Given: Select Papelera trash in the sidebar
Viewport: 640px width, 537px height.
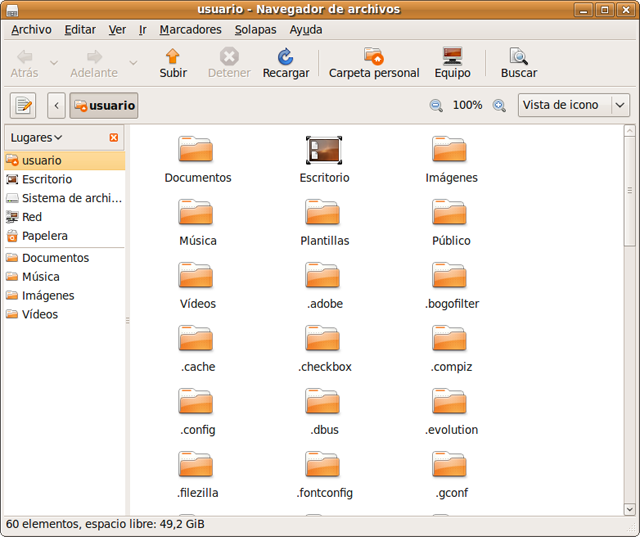Looking at the screenshot, I should click(44, 236).
